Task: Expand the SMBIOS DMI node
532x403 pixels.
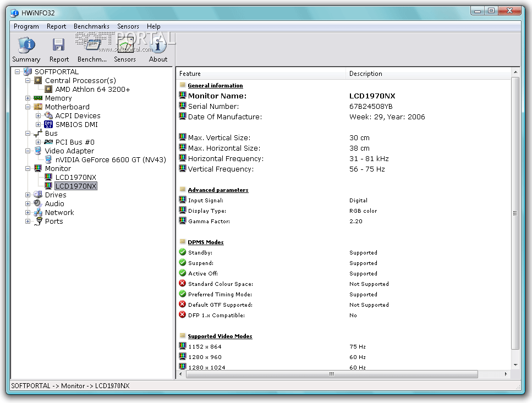Action: [39, 125]
